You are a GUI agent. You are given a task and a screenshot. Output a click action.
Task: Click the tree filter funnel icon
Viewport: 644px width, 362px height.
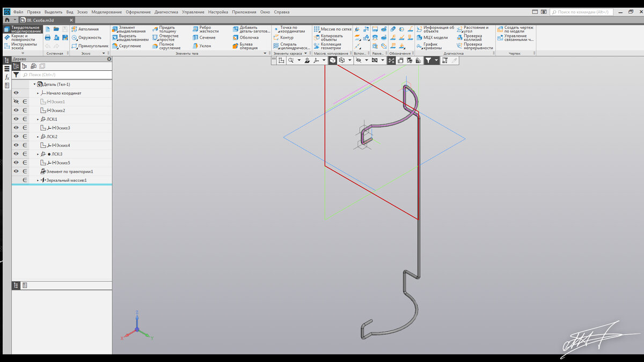click(16, 75)
